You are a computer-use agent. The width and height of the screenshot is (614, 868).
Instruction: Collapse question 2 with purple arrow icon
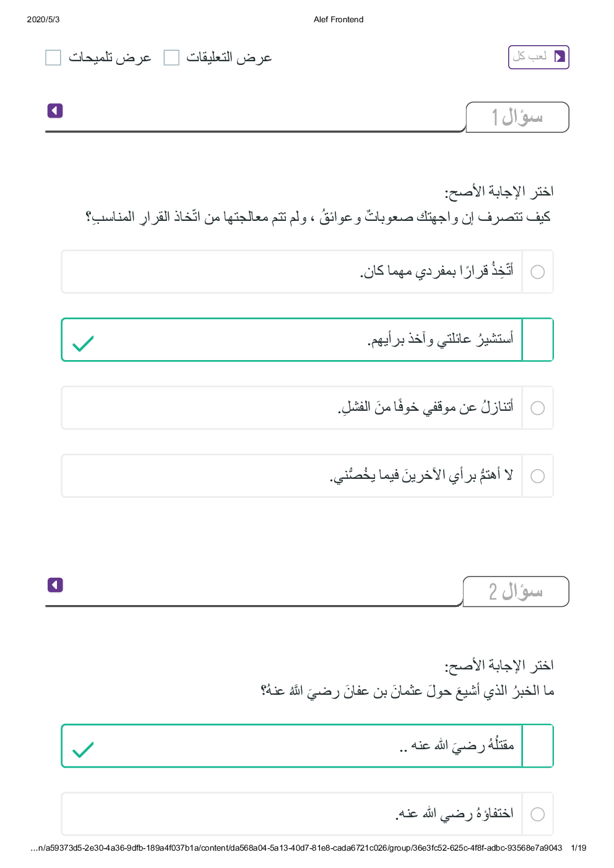[55, 585]
